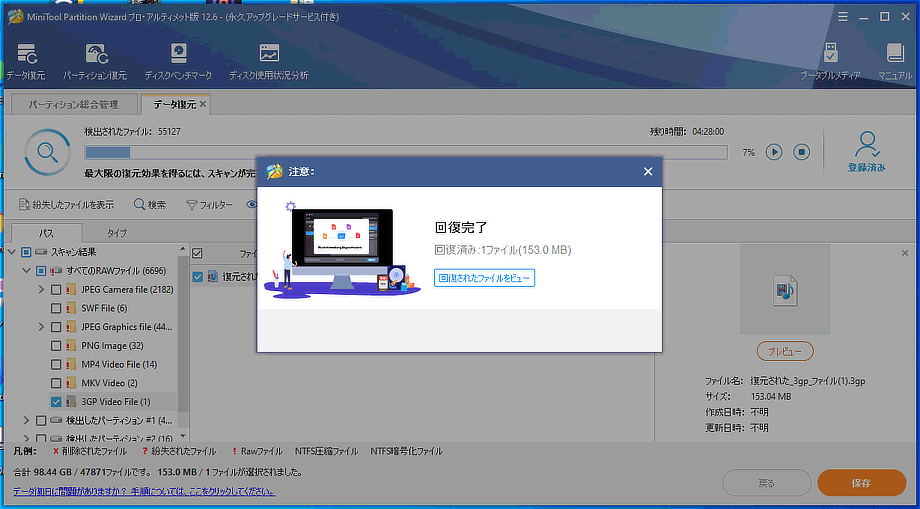This screenshot has height=509, width=920.
Task: Switch to パーティション総合管理 tab
Action: point(74,105)
